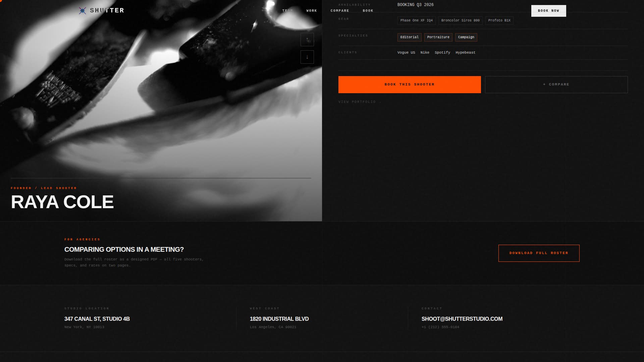Click the Nike client name
Viewport: 644px width, 362px height.
425,53
